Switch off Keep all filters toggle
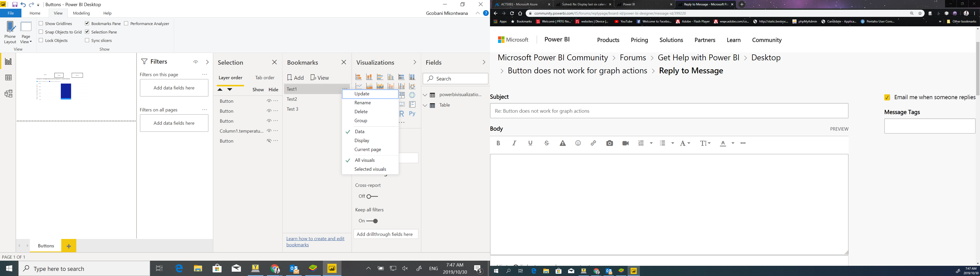The height and width of the screenshot is (276, 980). click(x=372, y=221)
